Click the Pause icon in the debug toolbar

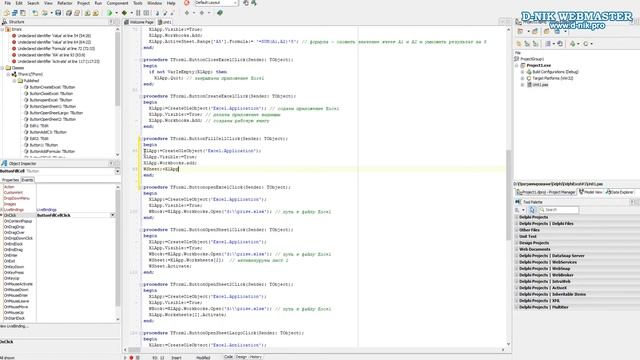point(138,13)
